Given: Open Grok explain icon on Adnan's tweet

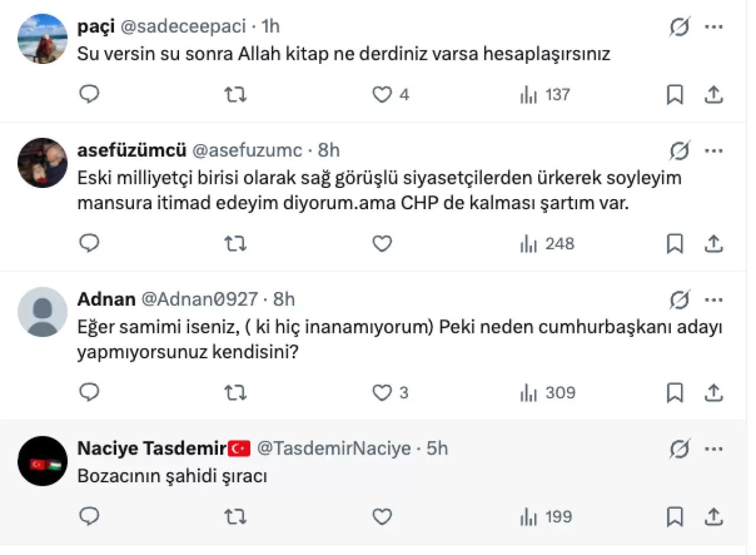Looking at the screenshot, I should [x=680, y=300].
